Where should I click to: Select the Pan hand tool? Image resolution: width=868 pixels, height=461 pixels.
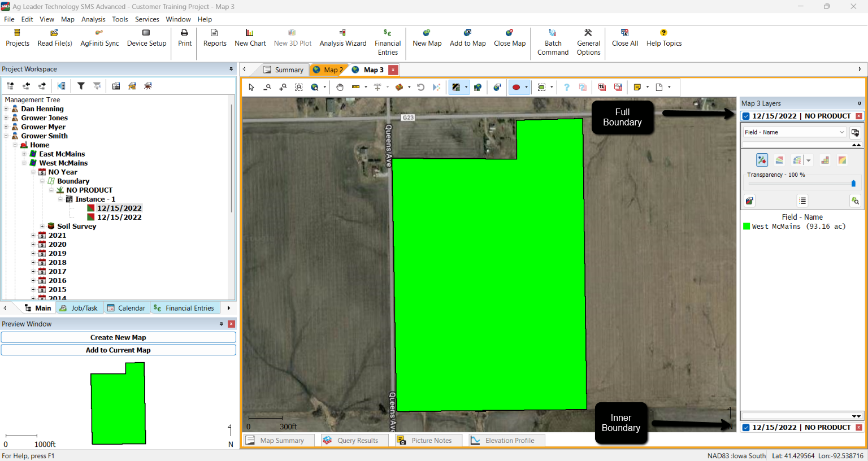340,87
